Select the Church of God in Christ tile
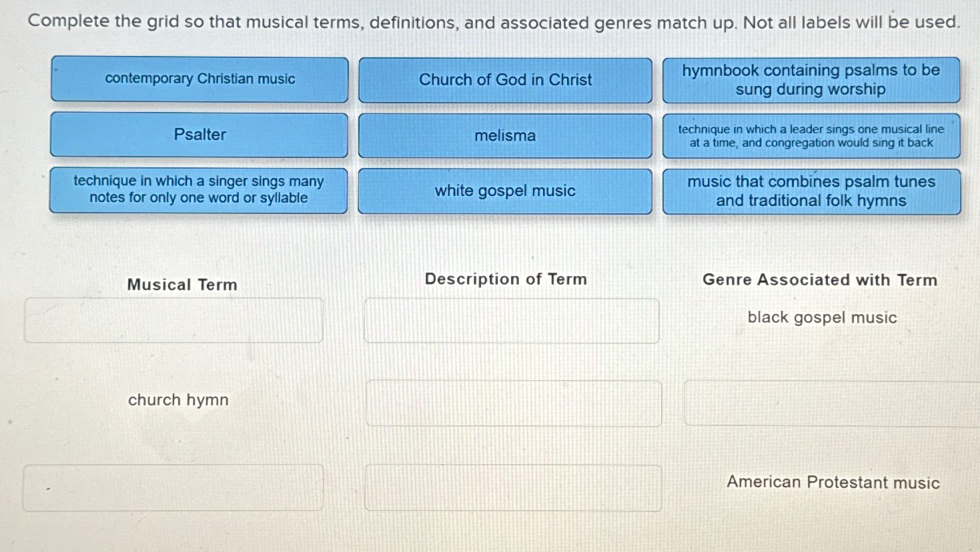Screen dimensions: 980x552 pyautogui.click(x=505, y=80)
